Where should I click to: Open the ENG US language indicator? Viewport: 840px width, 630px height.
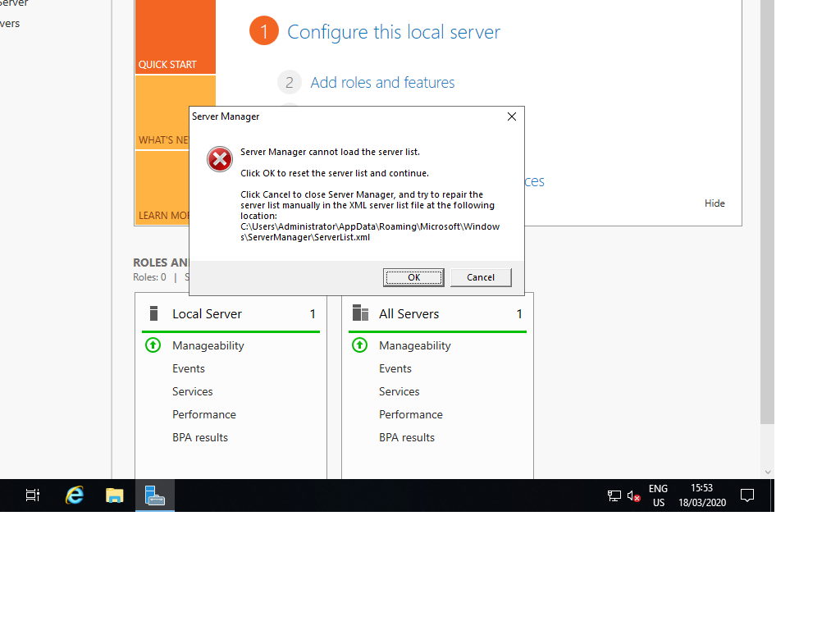[x=659, y=495]
